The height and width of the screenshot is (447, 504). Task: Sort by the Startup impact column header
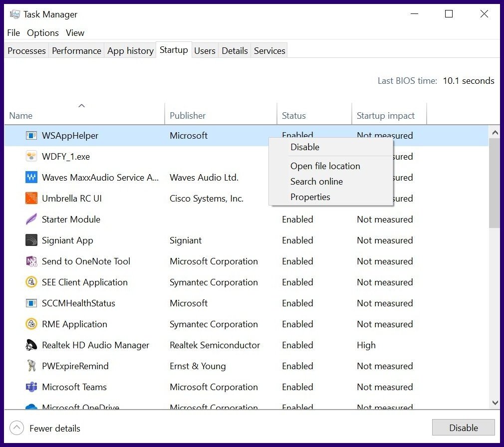[x=389, y=114]
